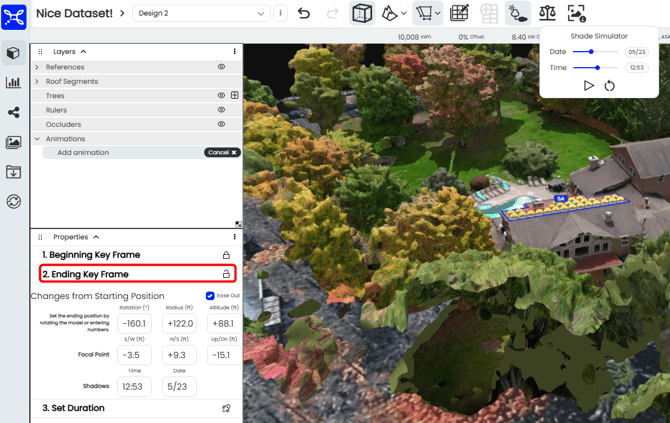Open the production chart sidebar icon
The image size is (670, 423).
click(14, 83)
